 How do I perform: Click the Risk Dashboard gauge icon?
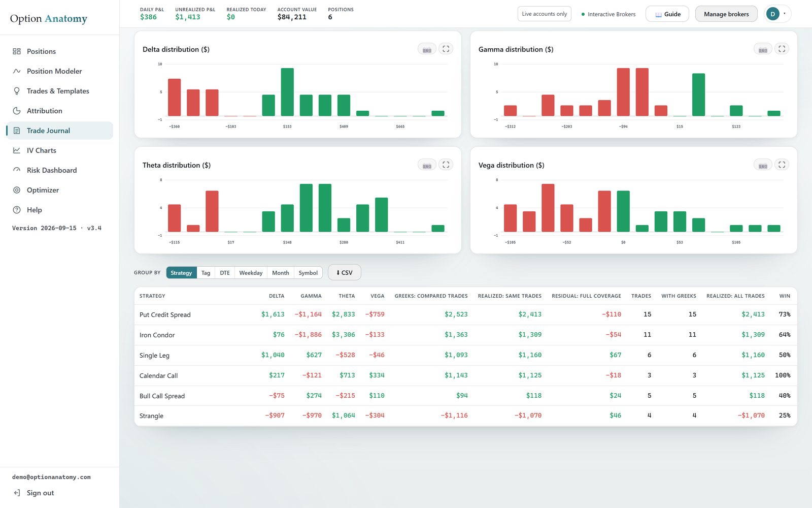click(x=17, y=170)
